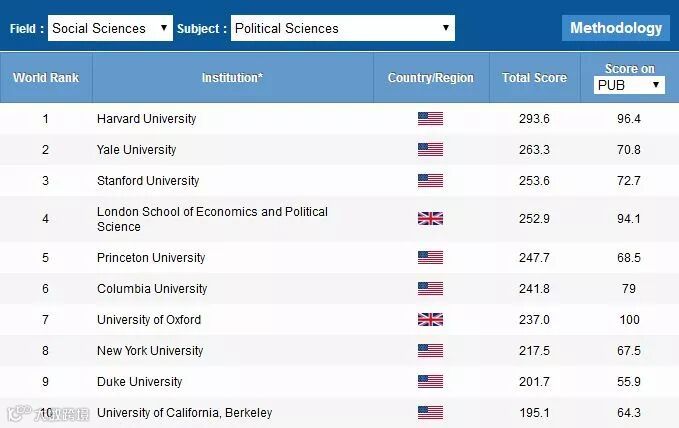Image resolution: width=679 pixels, height=428 pixels.
Task: Click the US flag in New York University row
Action: coord(430,351)
